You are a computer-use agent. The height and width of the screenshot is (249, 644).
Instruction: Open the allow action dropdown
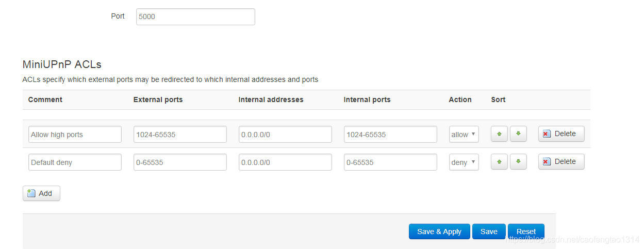[x=464, y=135]
